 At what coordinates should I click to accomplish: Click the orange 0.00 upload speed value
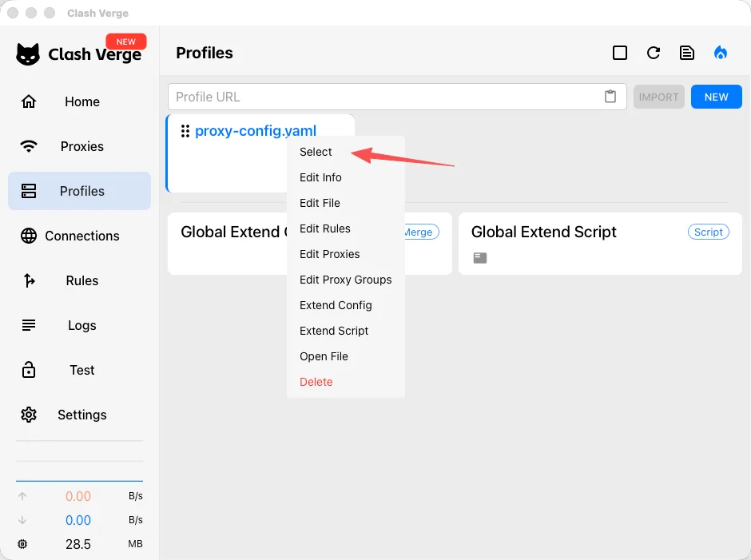coord(78,496)
